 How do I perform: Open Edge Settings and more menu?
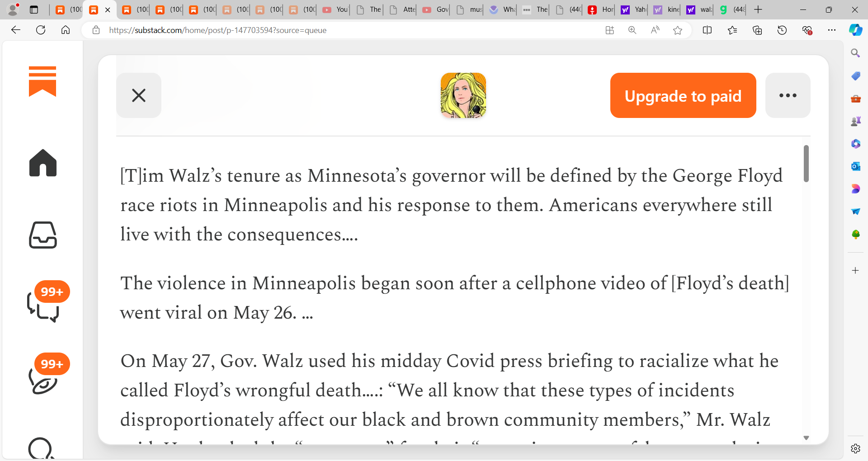tap(832, 30)
